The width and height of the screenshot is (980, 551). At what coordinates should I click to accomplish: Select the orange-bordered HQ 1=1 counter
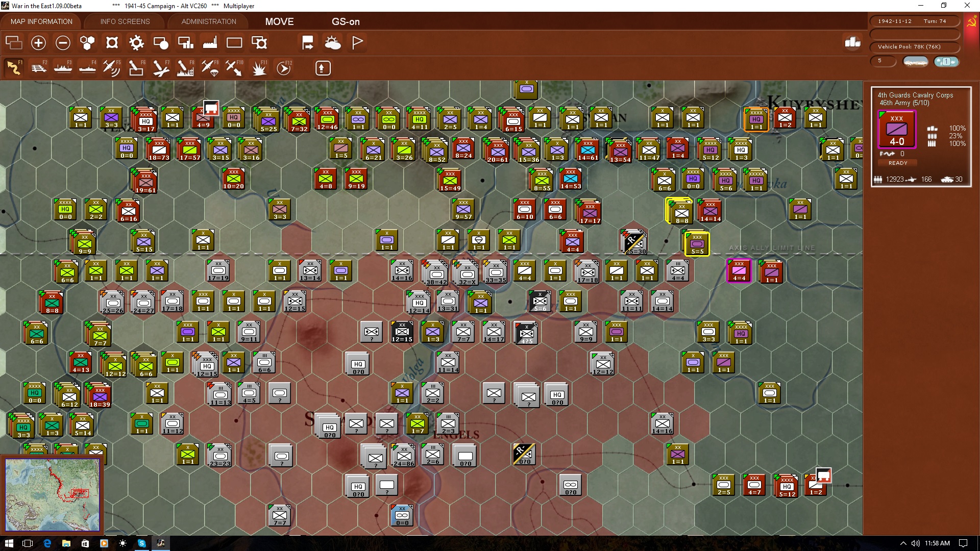click(756, 119)
